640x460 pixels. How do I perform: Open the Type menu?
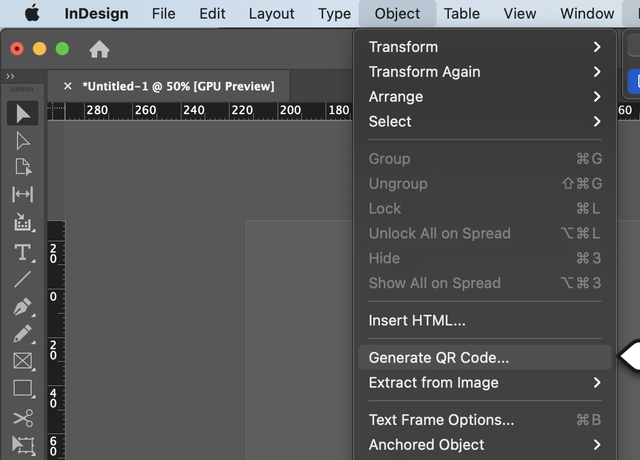coord(334,13)
